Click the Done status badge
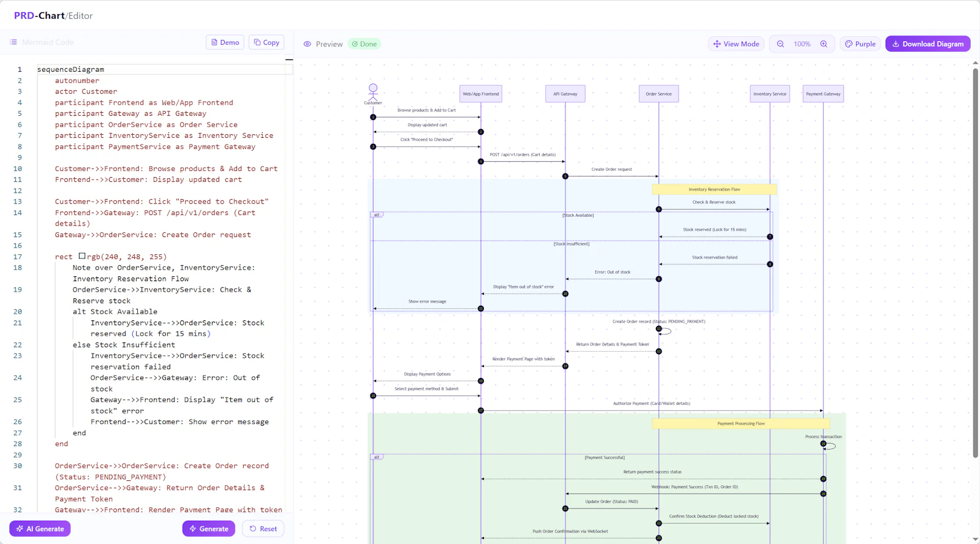The image size is (980, 544). (x=364, y=44)
